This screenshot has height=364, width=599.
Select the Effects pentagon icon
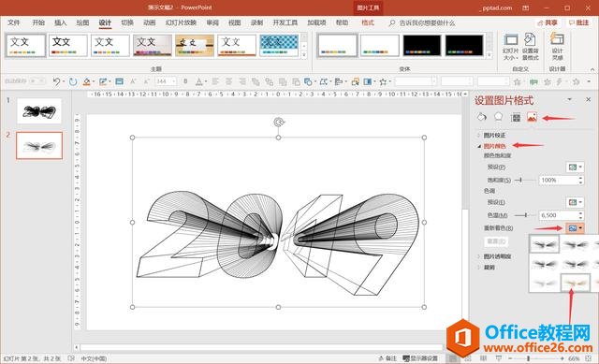click(x=498, y=117)
